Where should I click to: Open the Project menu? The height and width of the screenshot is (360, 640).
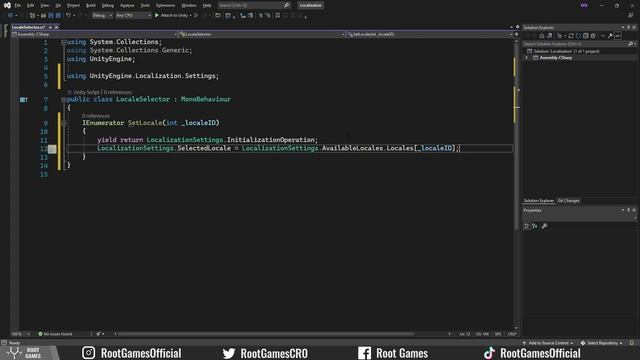click(x=73, y=5)
